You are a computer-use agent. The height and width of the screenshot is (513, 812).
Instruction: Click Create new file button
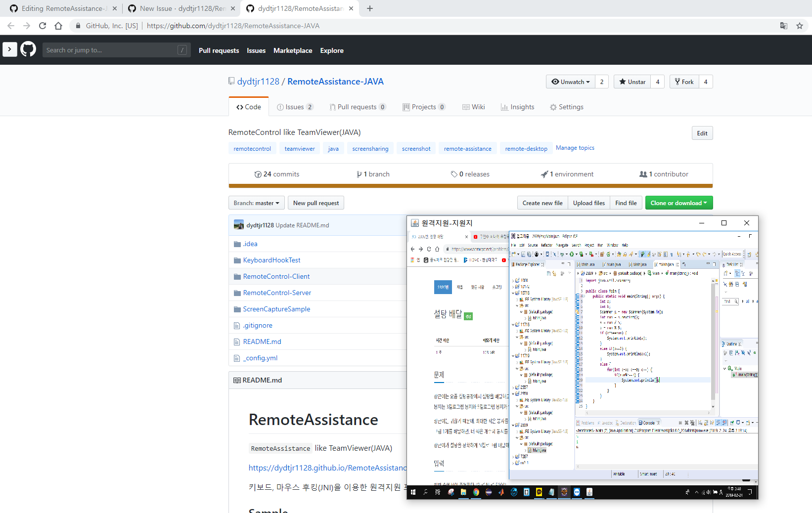pyautogui.click(x=542, y=203)
